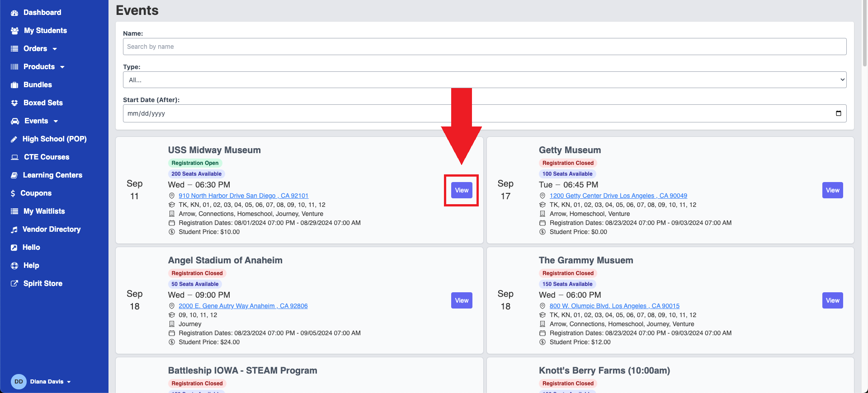The width and height of the screenshot is (868, 393).
Task: Click the Start Date mm/dd/yyyy field
Action: (485, 113)
